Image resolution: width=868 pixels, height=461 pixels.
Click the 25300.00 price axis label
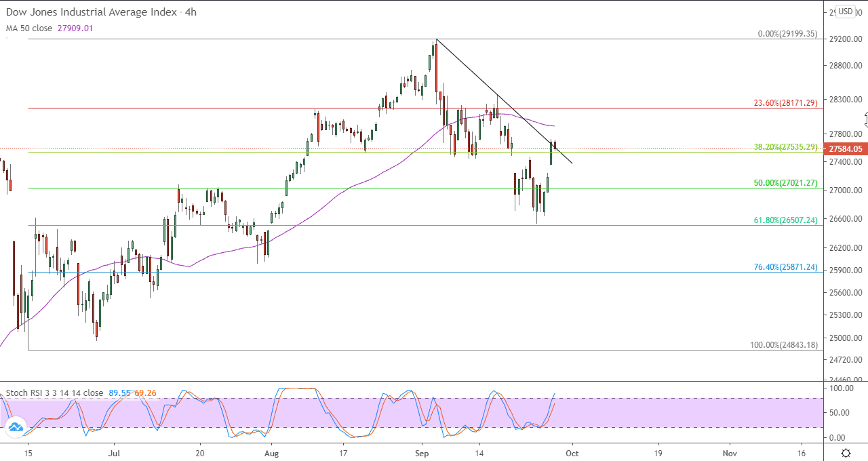click(845, 315)
